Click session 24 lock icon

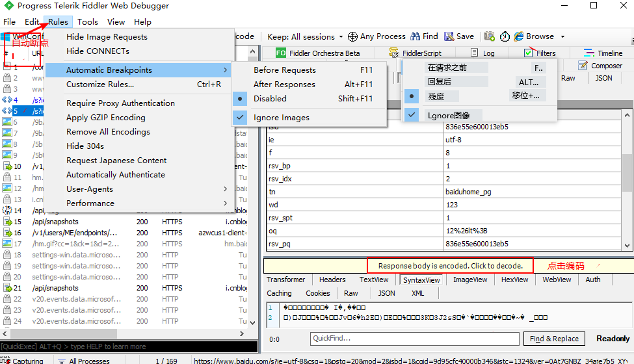tap(7, 320)
